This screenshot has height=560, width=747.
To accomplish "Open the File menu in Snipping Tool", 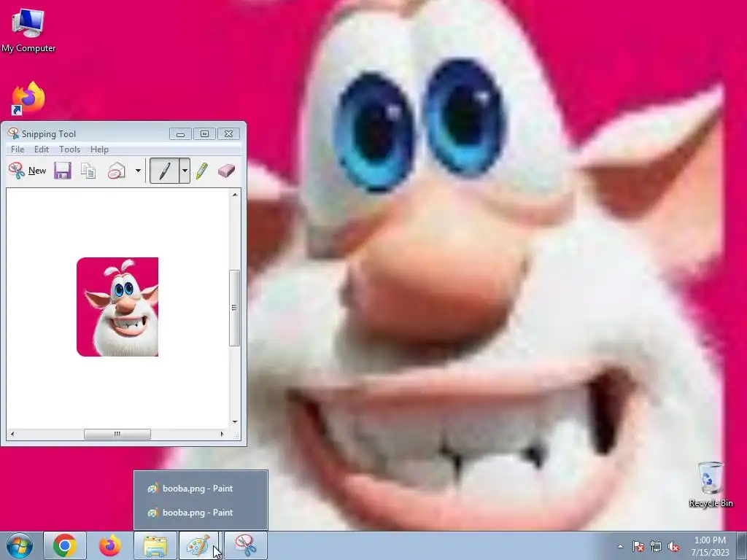I will pyautogui.click(x=18, y=149).
